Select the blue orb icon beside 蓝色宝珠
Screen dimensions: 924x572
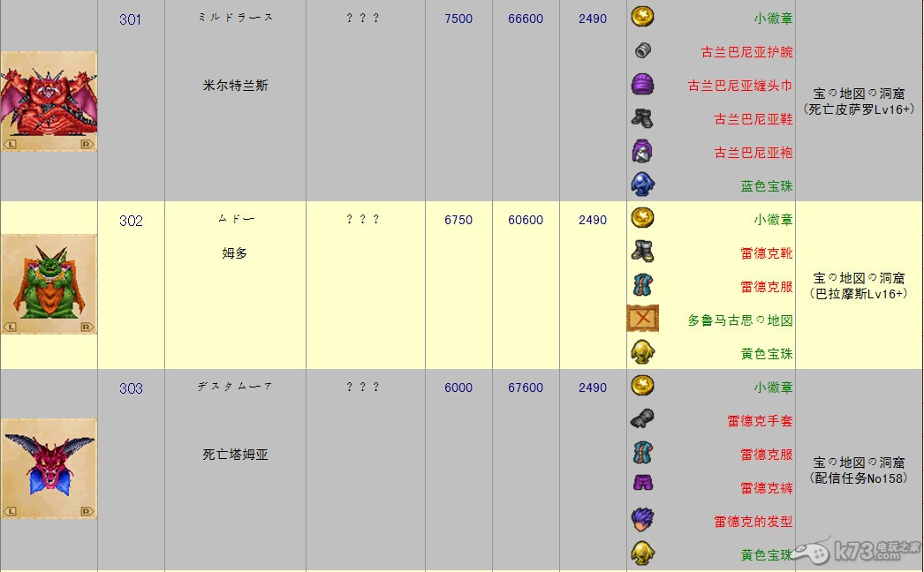click(x=642, y=185)
